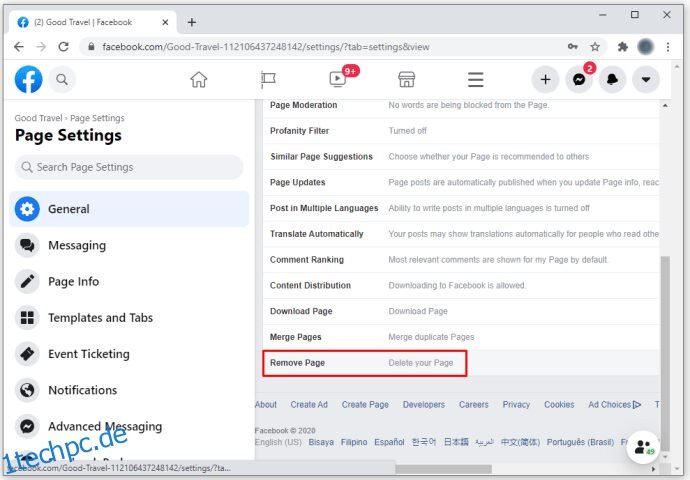Bookmark page with the star icon
This screenshot has width=690, height=480.
[x=595, y=47]
